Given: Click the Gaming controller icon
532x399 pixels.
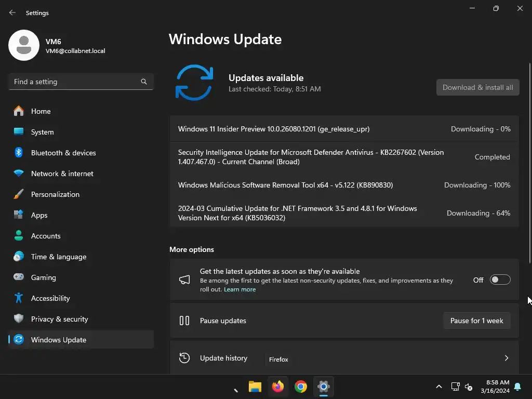Looking at the screenshot, I should 19,277.
